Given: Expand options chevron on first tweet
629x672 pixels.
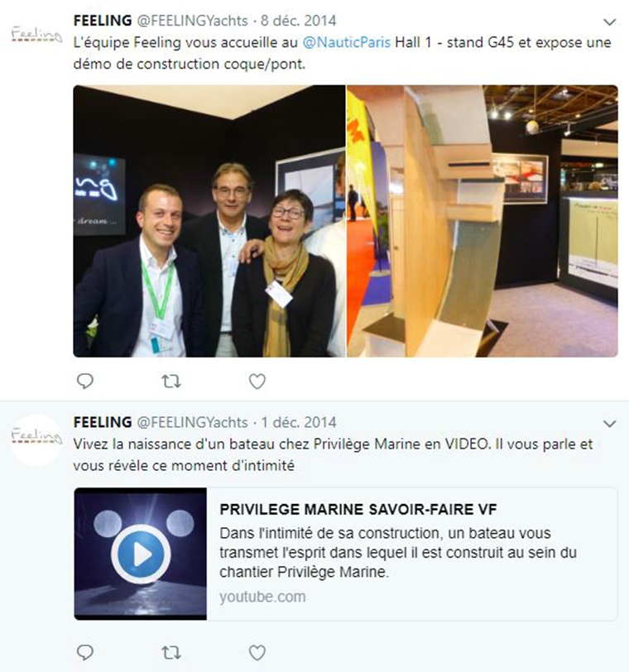Looking at the screenshot, I should click(x=609, y=22).
